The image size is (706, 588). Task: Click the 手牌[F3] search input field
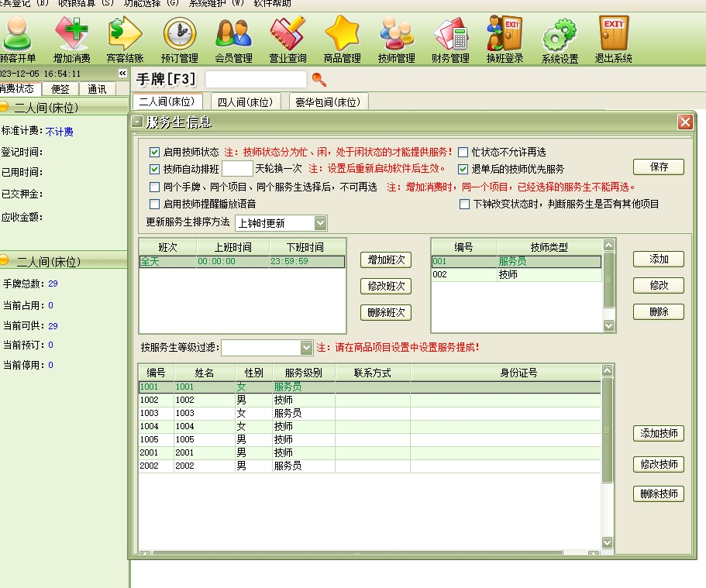pos(256,79)
